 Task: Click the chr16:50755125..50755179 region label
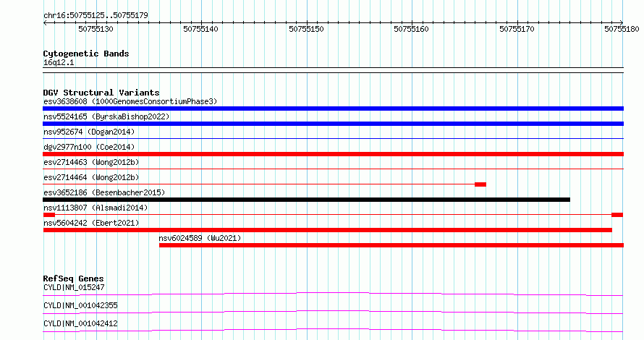(x=96, y=15)
